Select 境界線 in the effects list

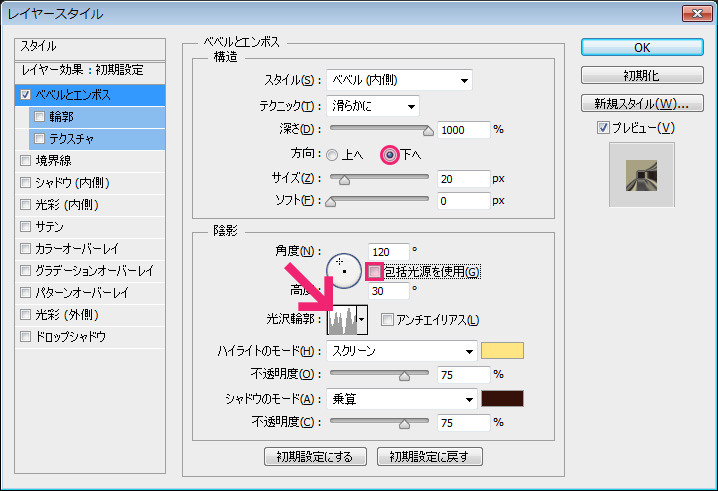52,160
